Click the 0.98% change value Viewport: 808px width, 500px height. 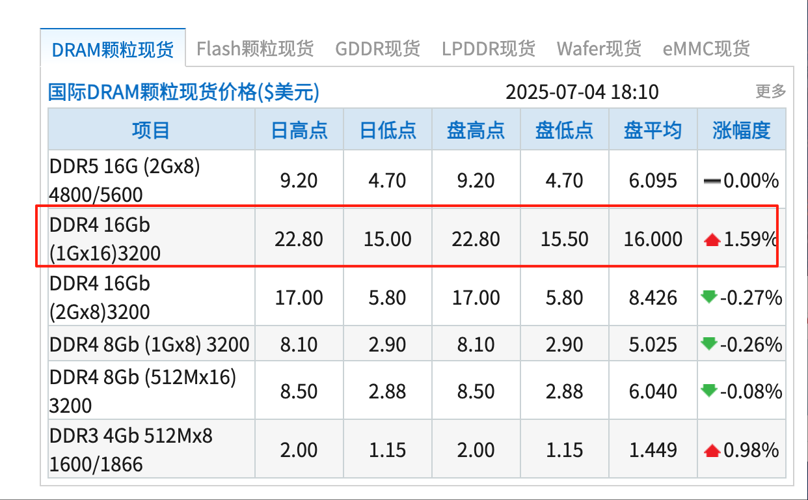click(751, 450)
